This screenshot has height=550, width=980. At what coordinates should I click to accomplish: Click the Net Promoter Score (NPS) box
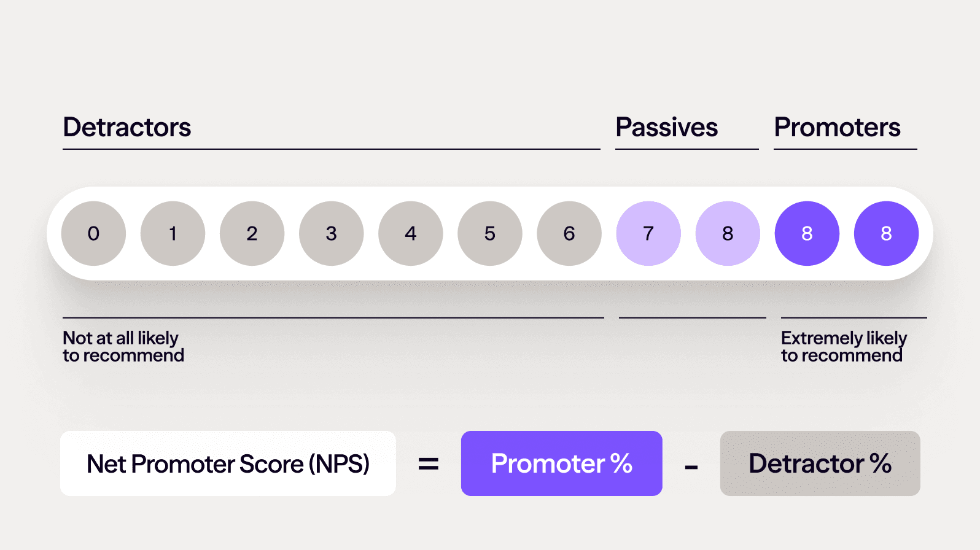tap(228, 463)
